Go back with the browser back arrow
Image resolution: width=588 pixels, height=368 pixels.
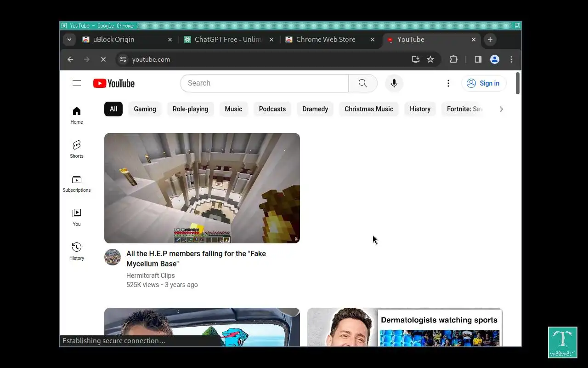70,59
